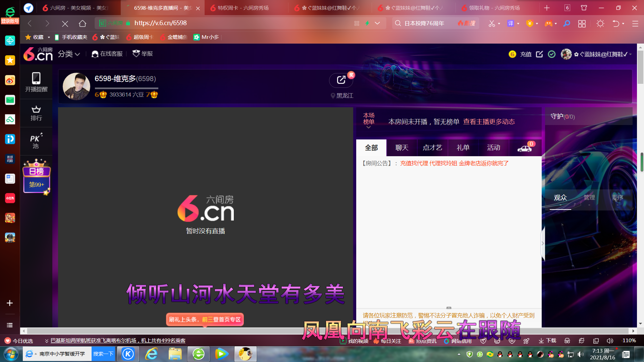
Task: Open the 开播提醒 broadcast reminder icon
Action: tap(36, 82)
